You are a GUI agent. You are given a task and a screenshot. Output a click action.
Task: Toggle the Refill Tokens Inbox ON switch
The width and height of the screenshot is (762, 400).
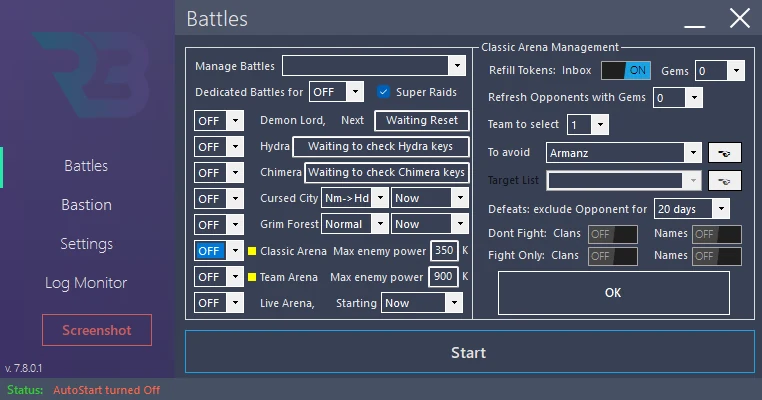(x=626, y=71)
